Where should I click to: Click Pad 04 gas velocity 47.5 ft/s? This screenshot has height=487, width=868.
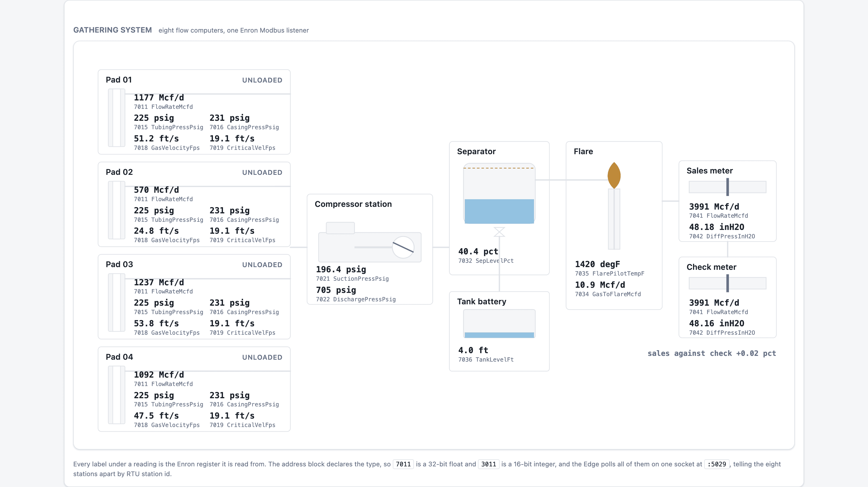(156, 416)
